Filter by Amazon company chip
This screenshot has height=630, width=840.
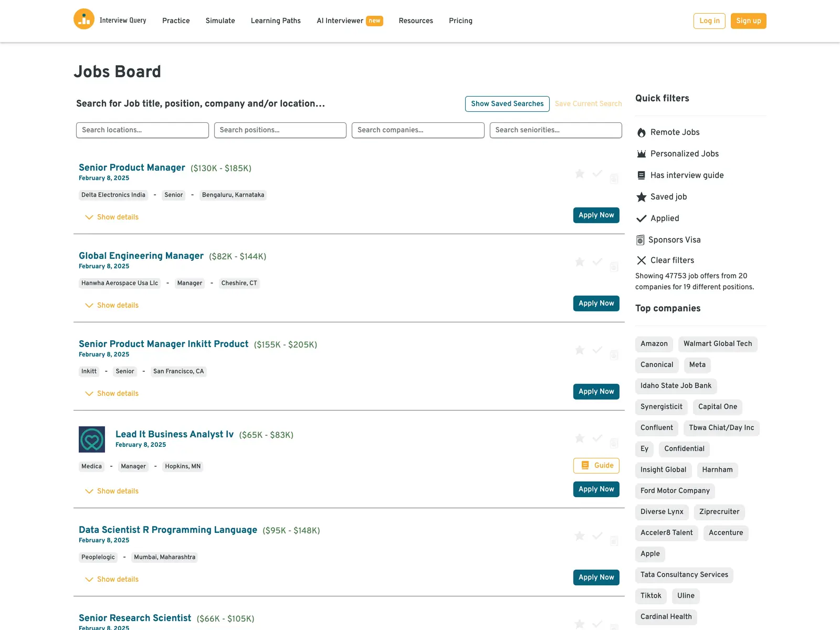[x=654, y=344]
